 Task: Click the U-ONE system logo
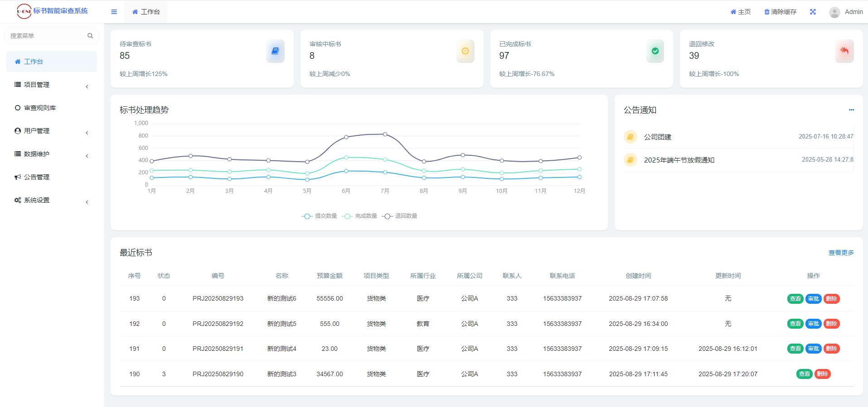[x=24, y=11]
